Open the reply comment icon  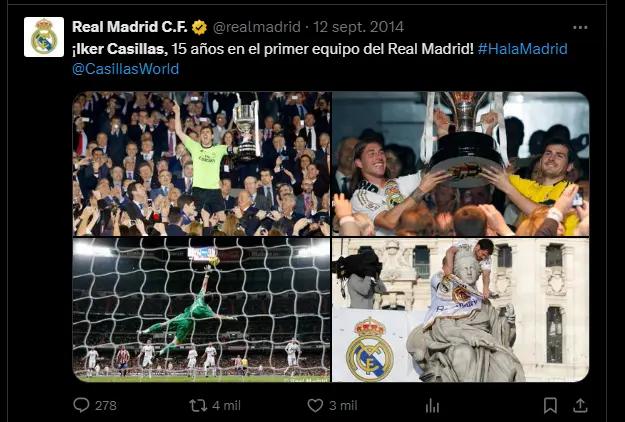coord(81,405)
